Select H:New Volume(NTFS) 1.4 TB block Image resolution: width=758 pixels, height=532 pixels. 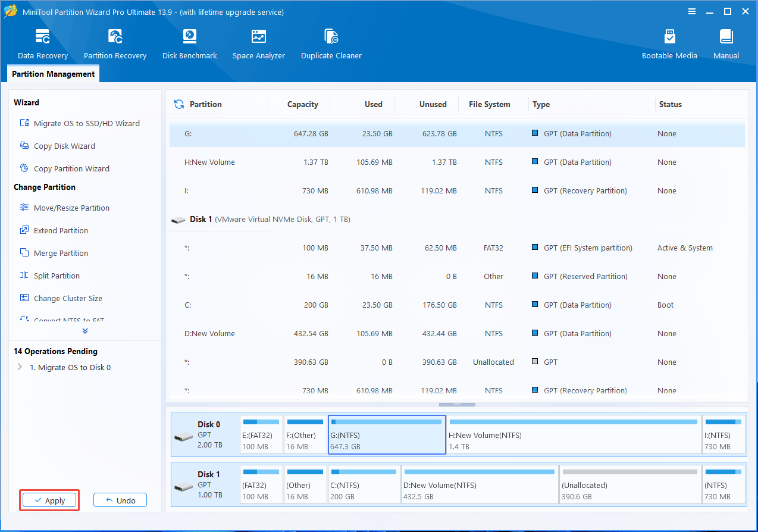click(574, 435)
